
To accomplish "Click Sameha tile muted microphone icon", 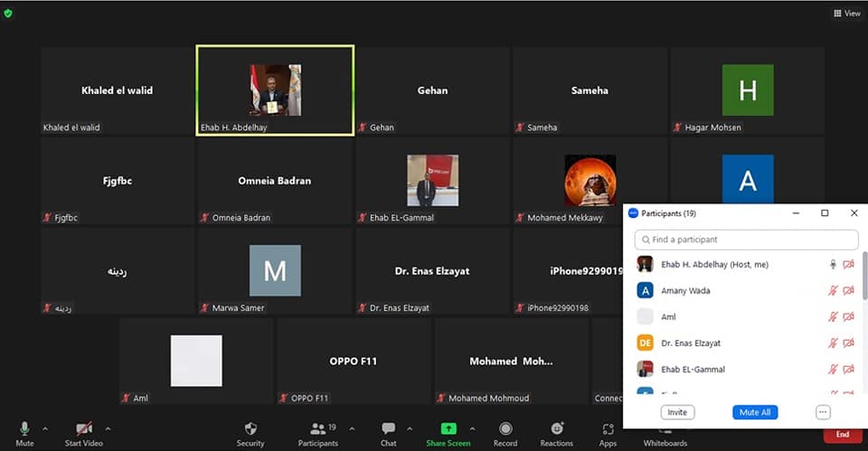I will 520,127.
